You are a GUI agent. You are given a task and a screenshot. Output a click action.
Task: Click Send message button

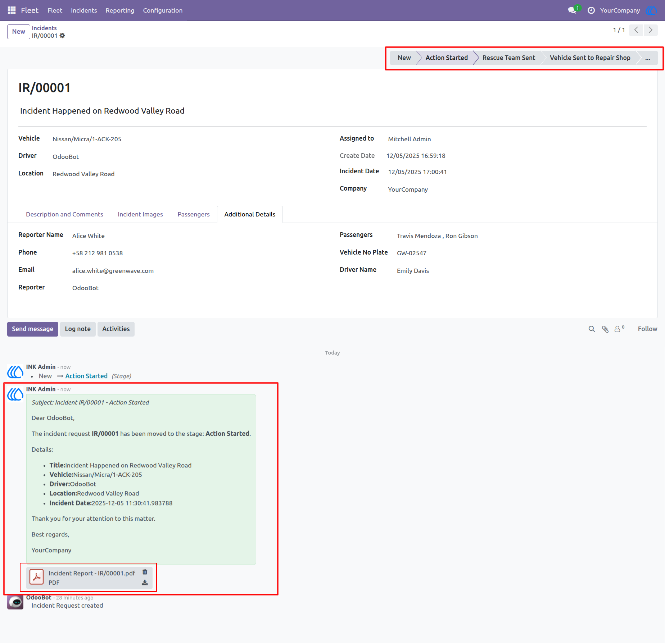coord(33,329)
